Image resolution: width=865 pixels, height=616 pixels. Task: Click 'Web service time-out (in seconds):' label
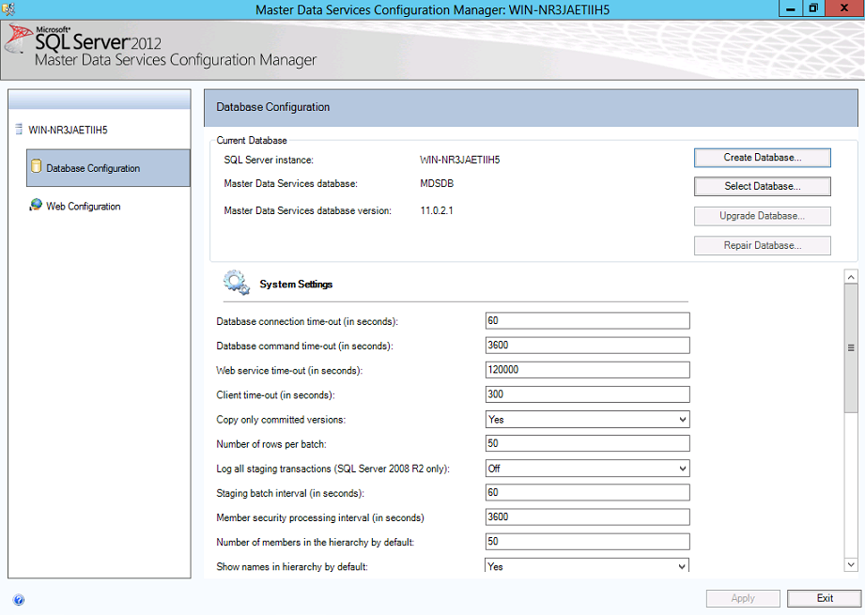(x=289, y=371)
